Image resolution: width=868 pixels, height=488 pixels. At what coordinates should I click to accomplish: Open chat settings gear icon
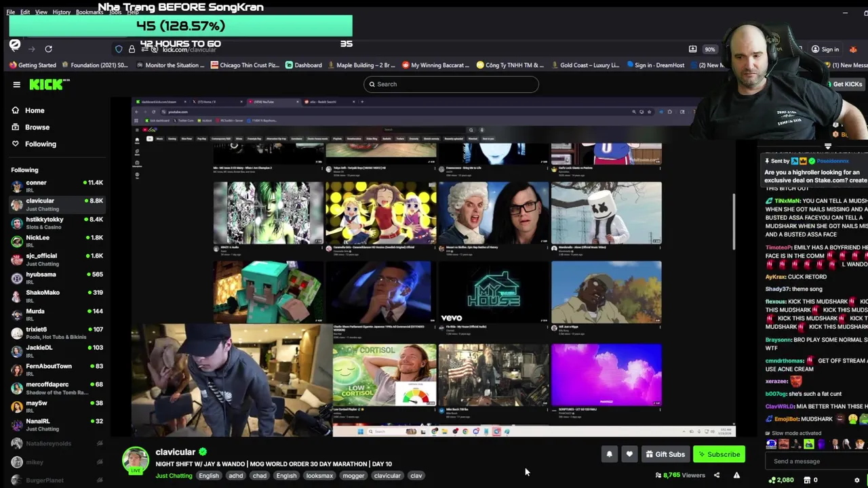[x=856, y=480]
